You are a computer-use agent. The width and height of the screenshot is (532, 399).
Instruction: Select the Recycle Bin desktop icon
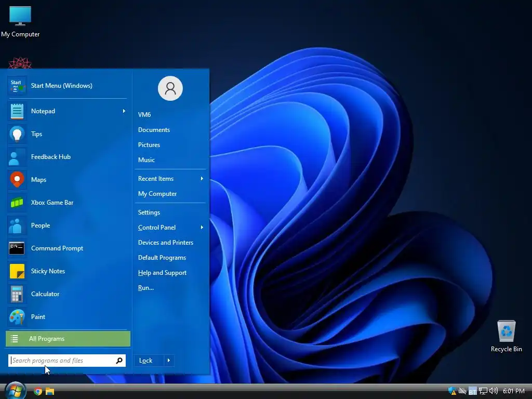pos(506,336)
